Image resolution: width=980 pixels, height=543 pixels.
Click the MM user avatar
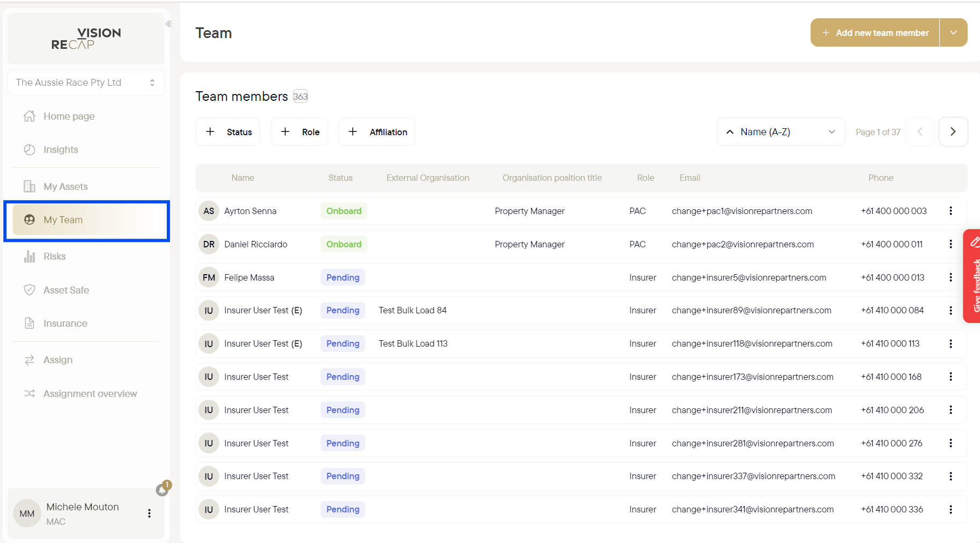tap(27, 513)
